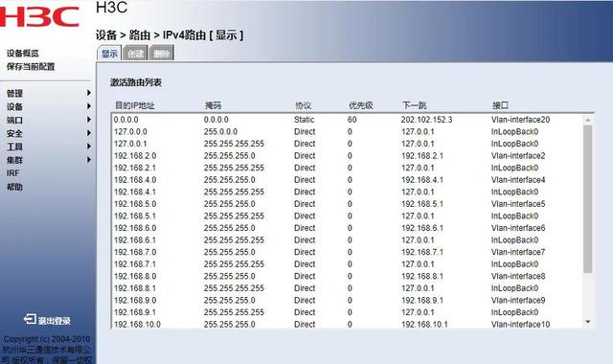Expand the arrow next to sidebar 设备

click(89, 106)
